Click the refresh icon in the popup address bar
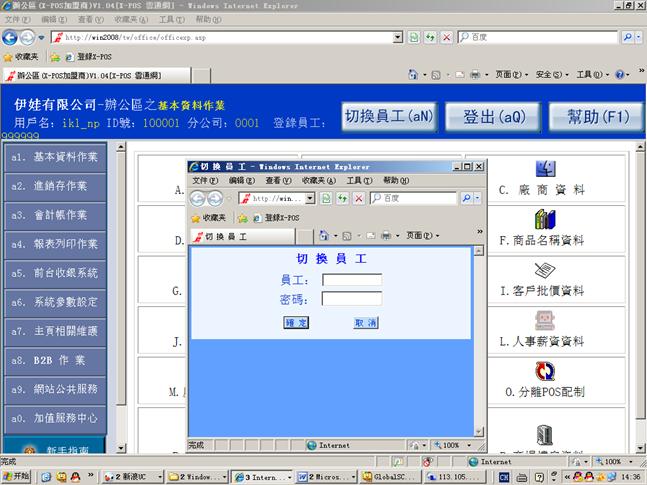The width and height of the screenshot is (647, 485). [343, 199]
